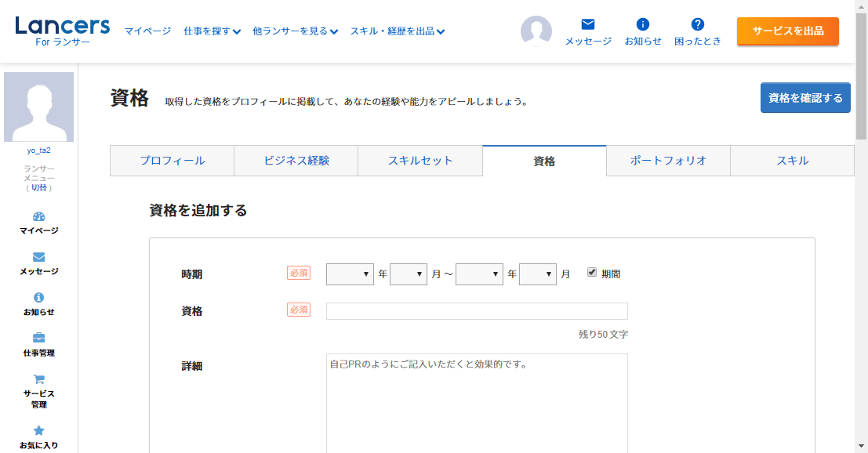Click into the 資格 name text field
Viewport: 868px width, 453px height.
pos(477,311)
